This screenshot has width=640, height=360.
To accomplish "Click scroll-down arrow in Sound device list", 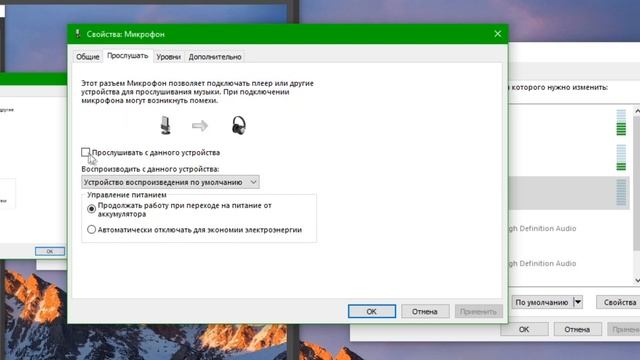I will pos(637,280).
